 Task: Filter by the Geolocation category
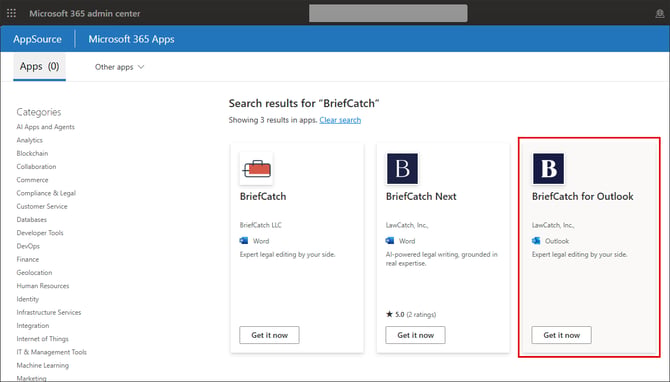click(x=34, y=273)
